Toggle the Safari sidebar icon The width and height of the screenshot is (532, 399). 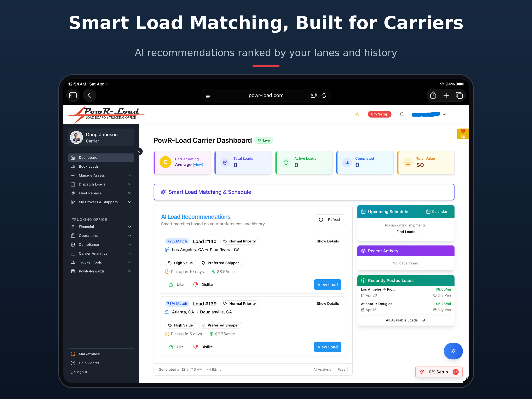(x=73, y=95)
